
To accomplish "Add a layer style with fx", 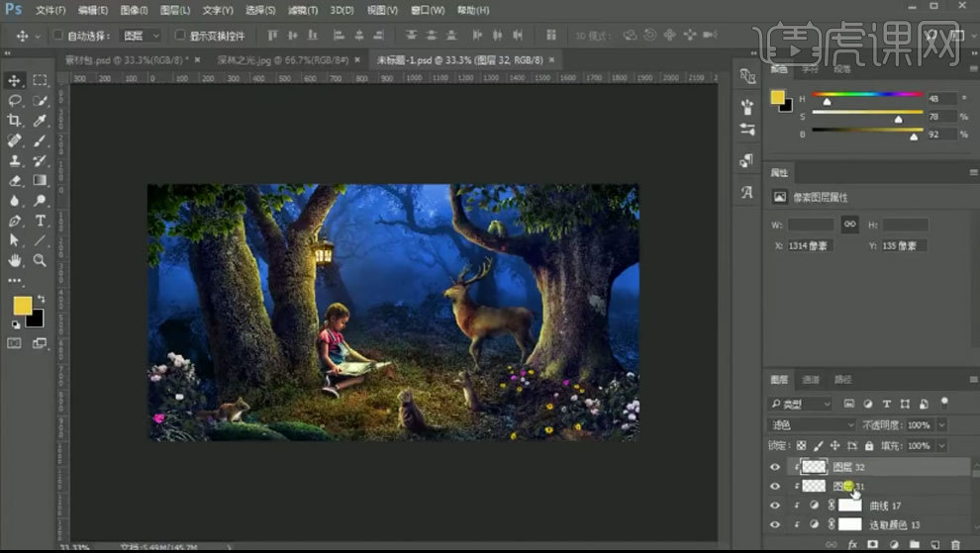I will (x=852, y=545).
